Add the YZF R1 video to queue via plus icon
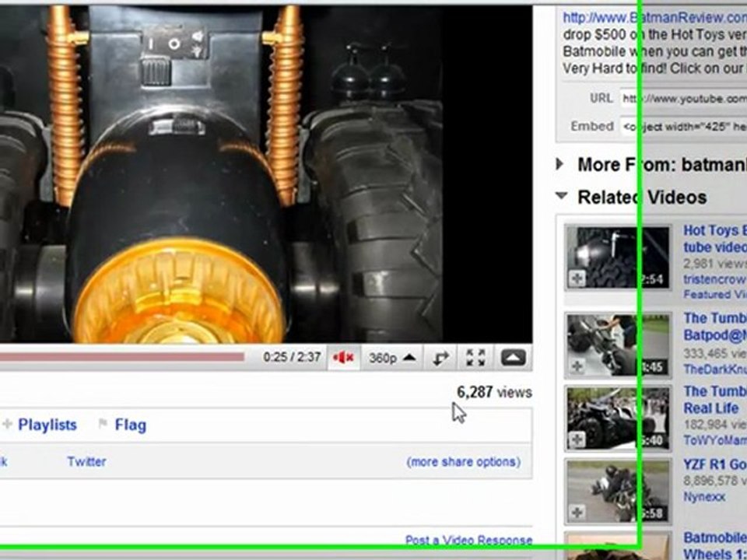Viewport: 747px width, 560px height. click(577, 513)
